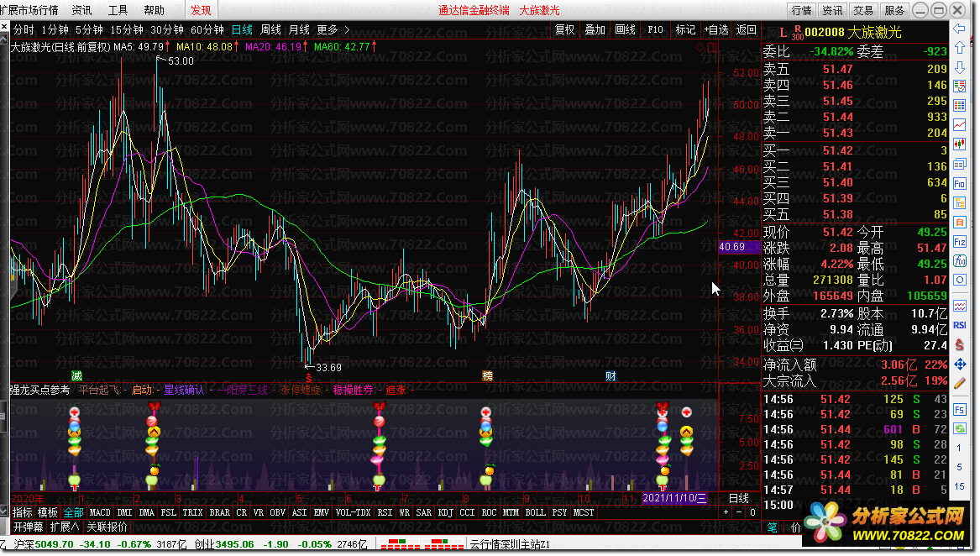The height and width of the screenshot is (556, 980).
Task: Toggle 标记 marker option
Action: (685, 30)
